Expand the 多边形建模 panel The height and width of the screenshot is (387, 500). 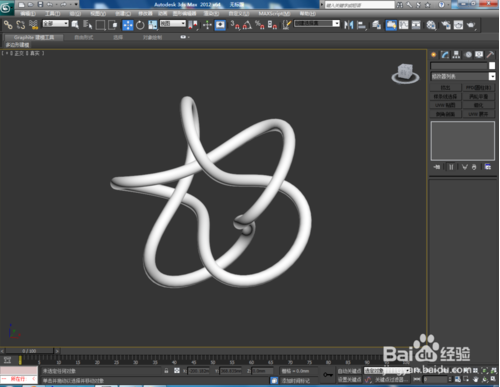click(x=17, y=45)
